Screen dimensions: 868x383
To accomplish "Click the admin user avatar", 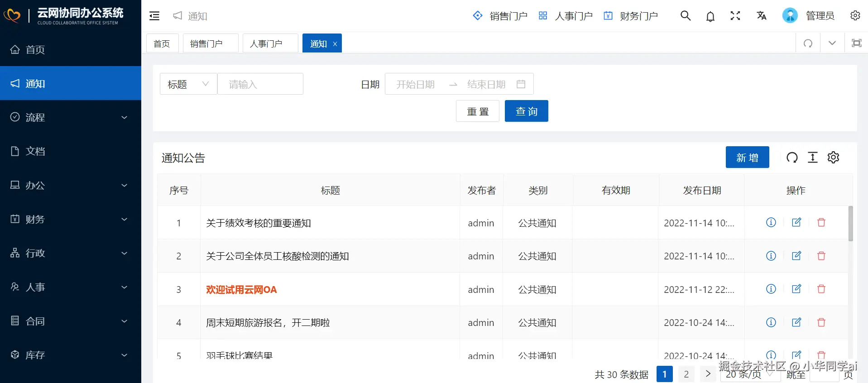I will pos(790,16).
